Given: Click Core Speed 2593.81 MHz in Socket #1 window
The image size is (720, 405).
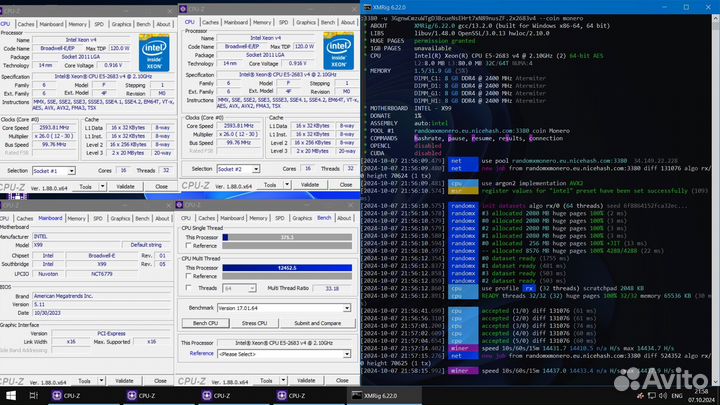Looking at the screenshot, I should [x=55, y=128].
